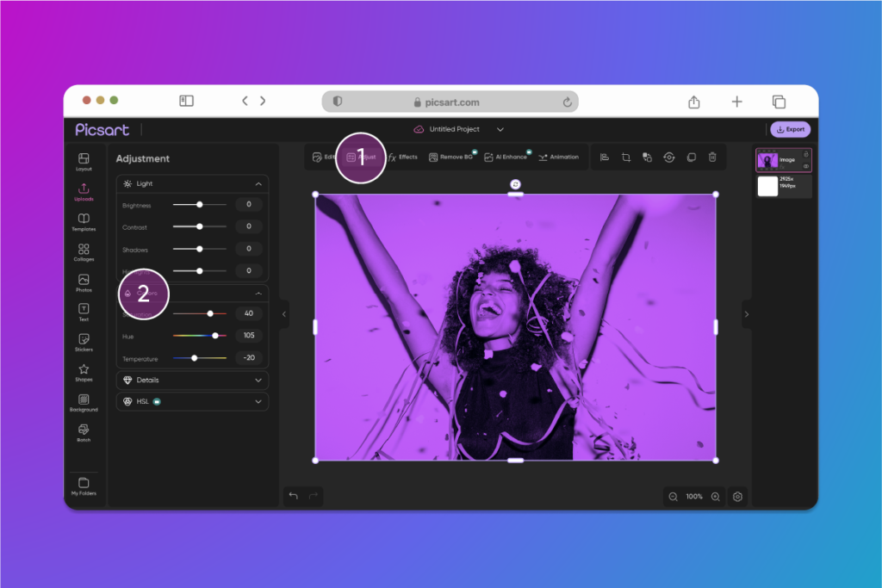Collapse the Light adjustments section

[x=258, y=183]
